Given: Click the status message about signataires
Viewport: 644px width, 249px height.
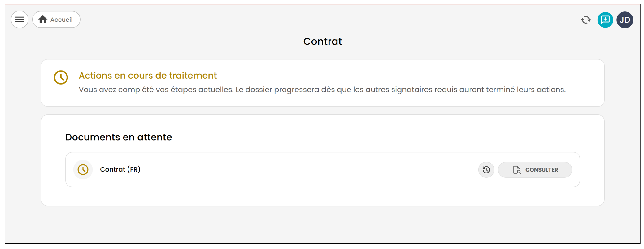Looking at the screenshot, I should tap(322, 90).
